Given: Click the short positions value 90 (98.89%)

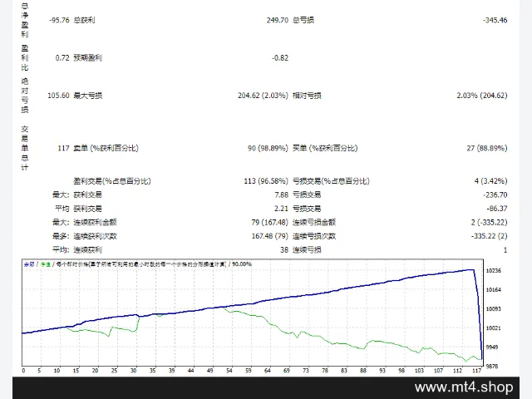Looking at the screenshot, I should [268, 148].
